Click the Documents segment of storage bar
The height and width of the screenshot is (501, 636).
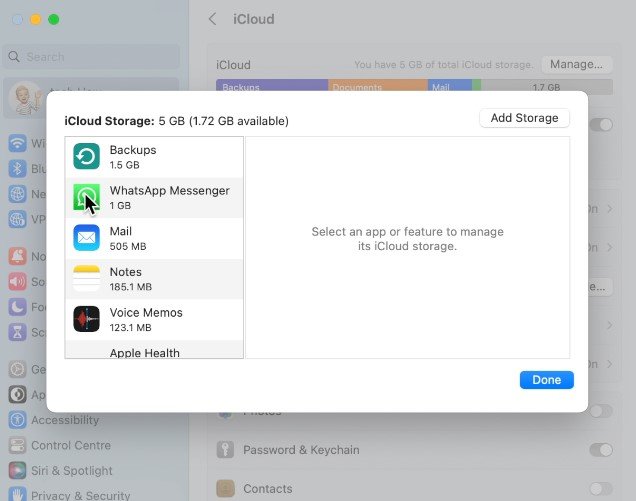378,85
